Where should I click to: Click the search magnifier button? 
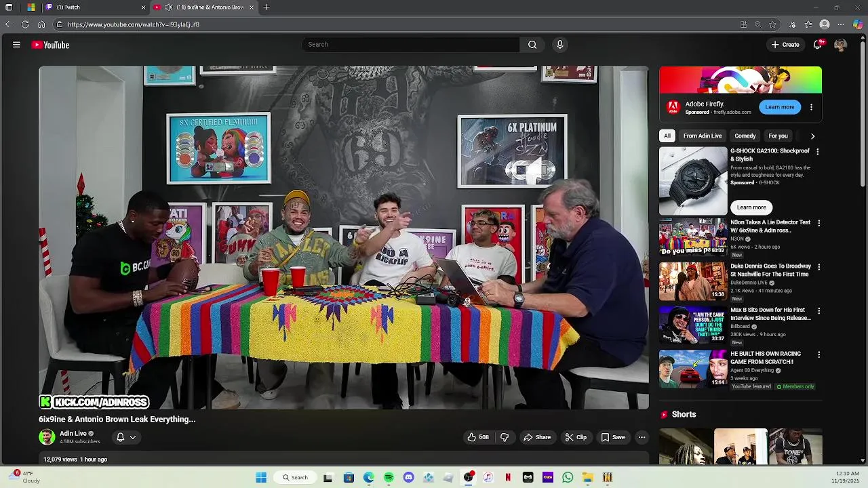pyautogui.click(x=532, y=45)
